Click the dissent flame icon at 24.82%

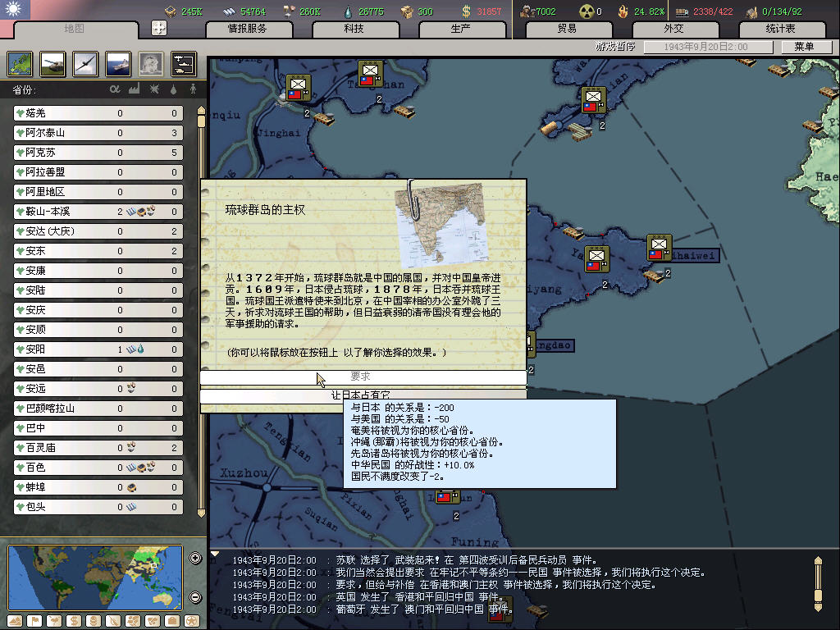coord(623,11)
